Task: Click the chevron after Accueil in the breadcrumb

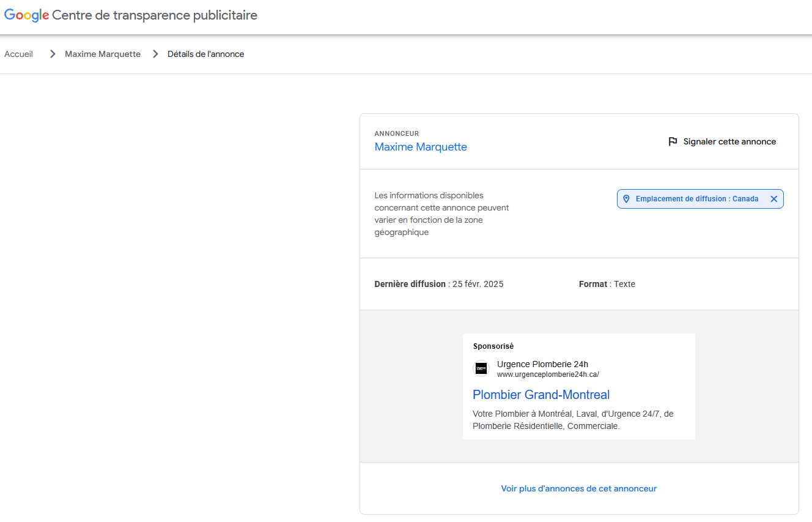Action: [x=53, y=54]
